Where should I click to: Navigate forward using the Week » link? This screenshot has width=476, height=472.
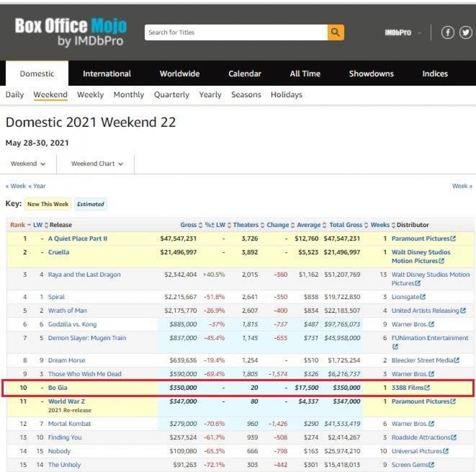(462, 186)
